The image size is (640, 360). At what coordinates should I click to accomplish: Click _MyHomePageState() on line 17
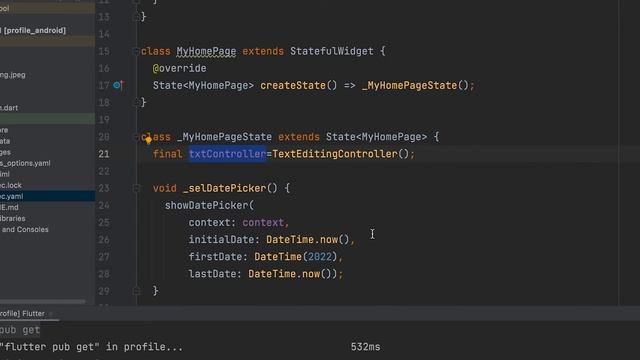415,85
